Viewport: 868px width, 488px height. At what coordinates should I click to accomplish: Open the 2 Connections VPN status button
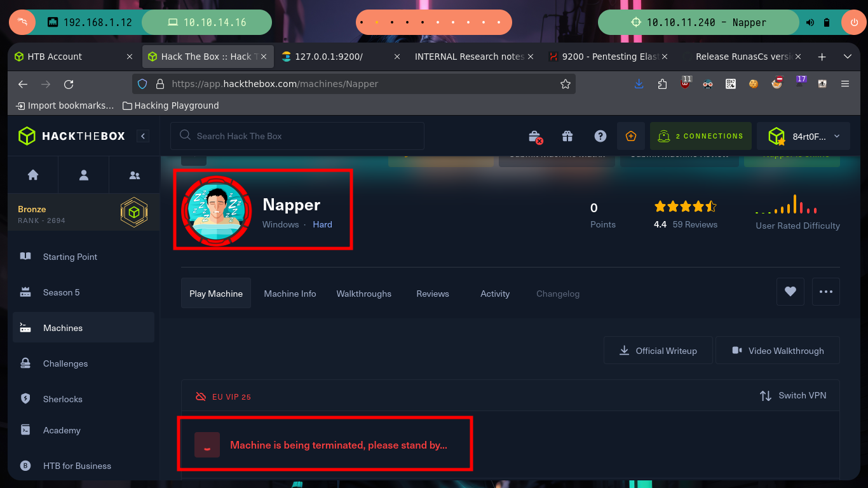point(700,136)
